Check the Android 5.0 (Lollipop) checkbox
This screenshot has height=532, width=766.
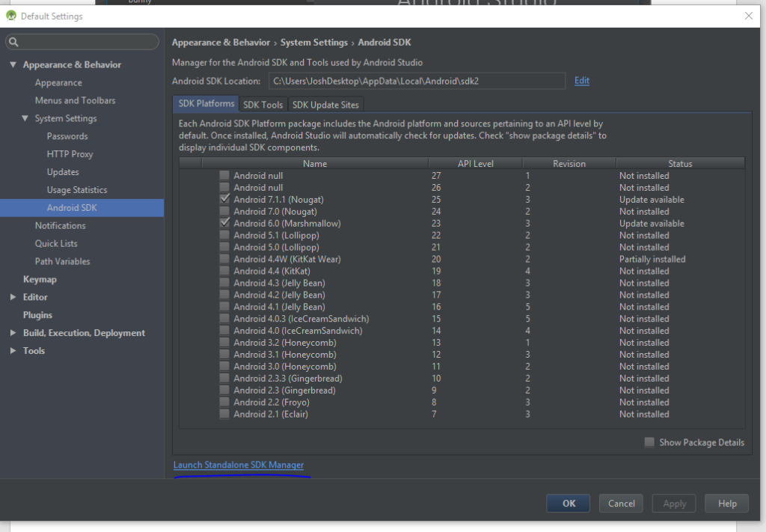(x=224, y=247)
